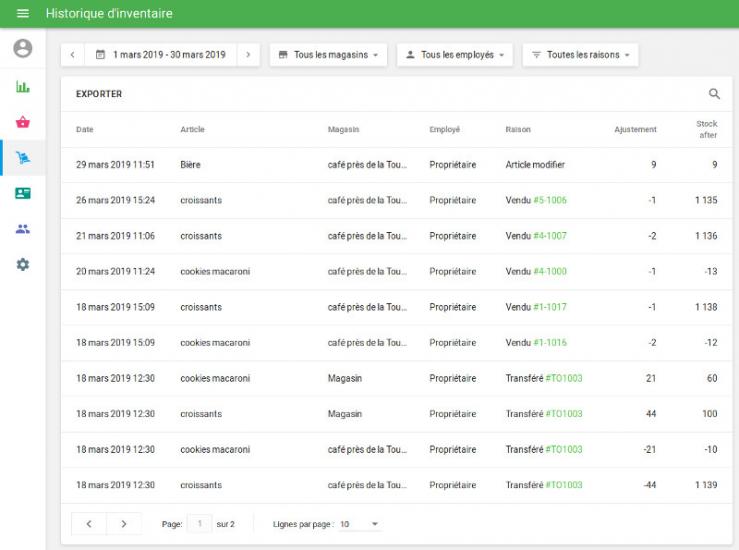Select the Bière article cell

(190, 164)
